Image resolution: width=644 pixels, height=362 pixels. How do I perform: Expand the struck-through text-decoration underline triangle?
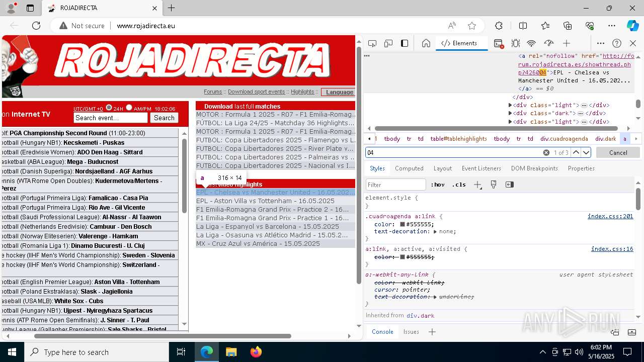tap(436, 297)
